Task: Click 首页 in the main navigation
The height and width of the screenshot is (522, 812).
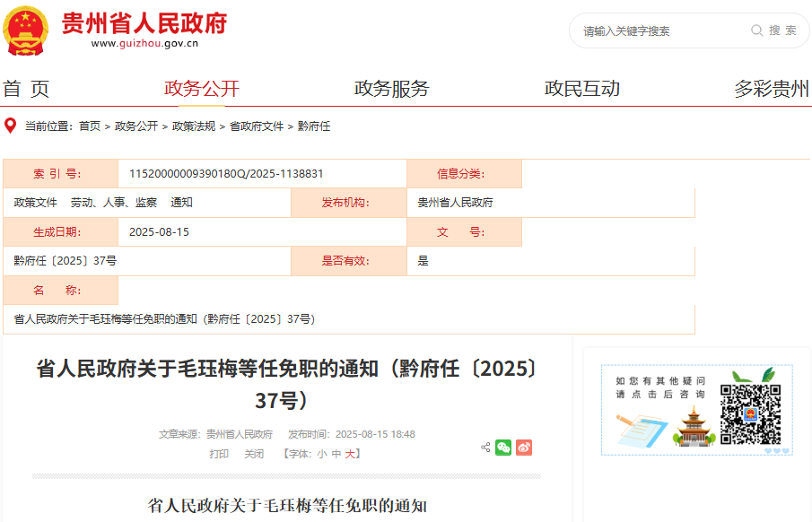Action: (x=26, y=89)
